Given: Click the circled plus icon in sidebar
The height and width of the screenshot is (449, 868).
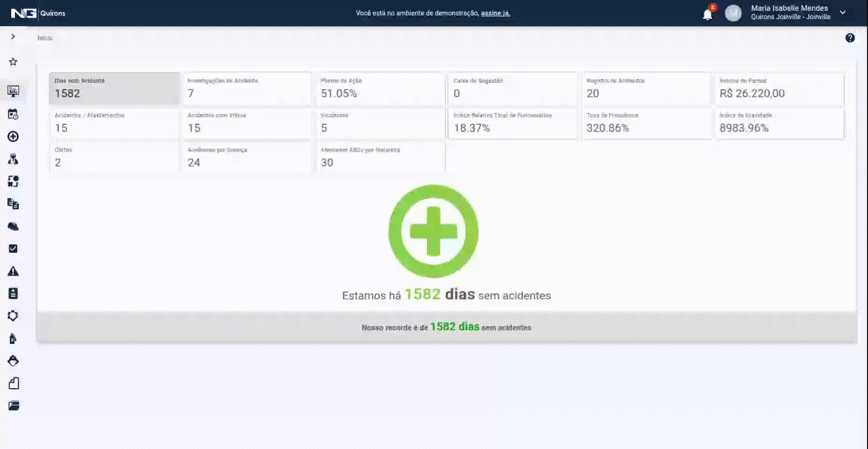Looking at the screenshot, I should [x=13, y=137].
